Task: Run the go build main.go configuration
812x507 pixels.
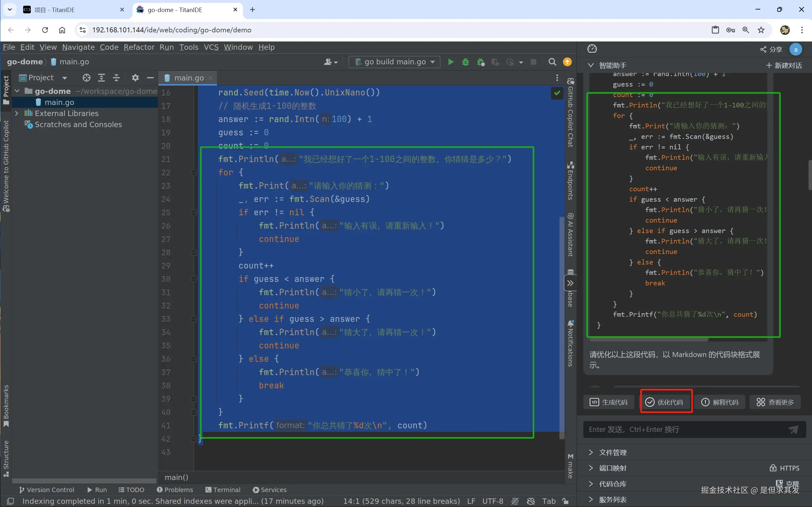Action: point(451,62)
